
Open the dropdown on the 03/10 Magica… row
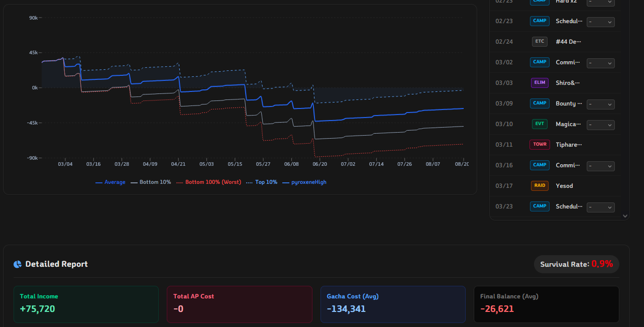601,125
